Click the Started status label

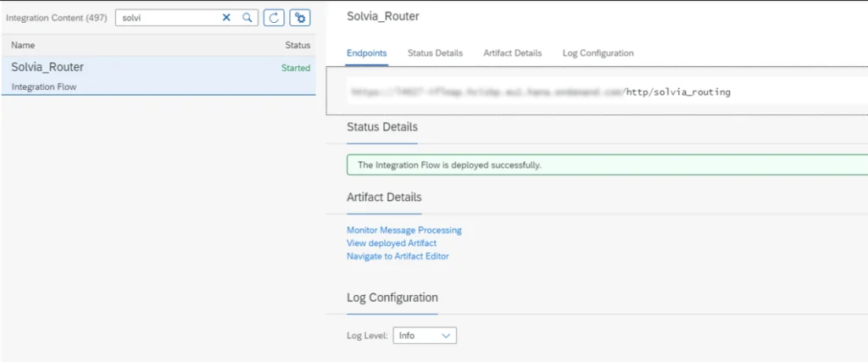pyautogui.click(x=295, y=68)
